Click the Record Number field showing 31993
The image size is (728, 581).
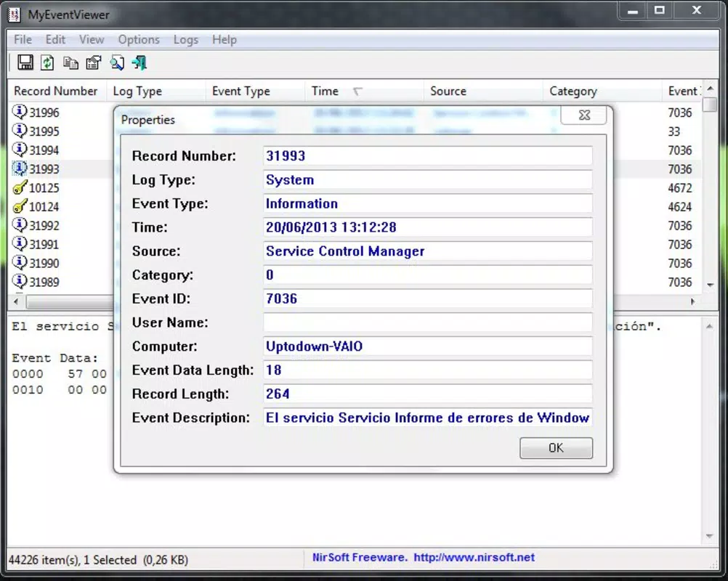click(x=428, y=156)
